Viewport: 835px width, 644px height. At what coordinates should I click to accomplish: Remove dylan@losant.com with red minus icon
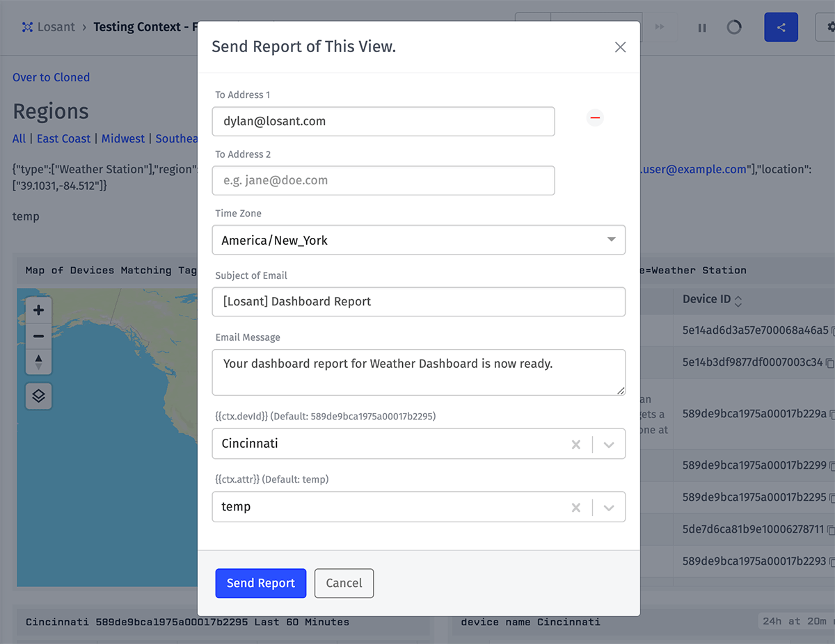[595, 118]
